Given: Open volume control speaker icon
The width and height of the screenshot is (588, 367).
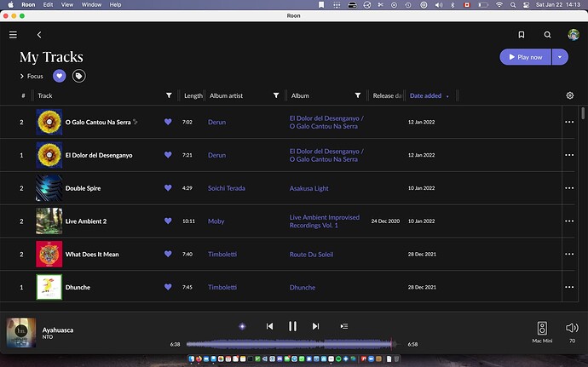Looking at the screenshot, I should pyautogui.click(x=572, y=328).
